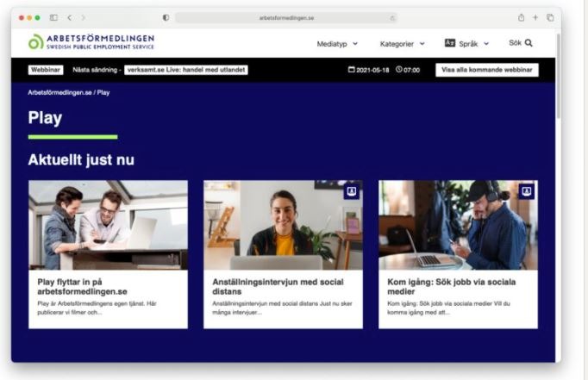Viewport: 588px width, 380px height.
Task: Click the Arbetsförmedlingen logo
Action: [91, 42]
